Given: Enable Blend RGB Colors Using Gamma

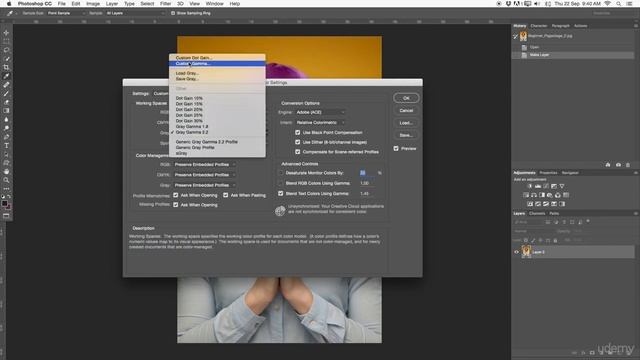Looking at the screenshot, I should pyautogui.click(x=280, y=183).
